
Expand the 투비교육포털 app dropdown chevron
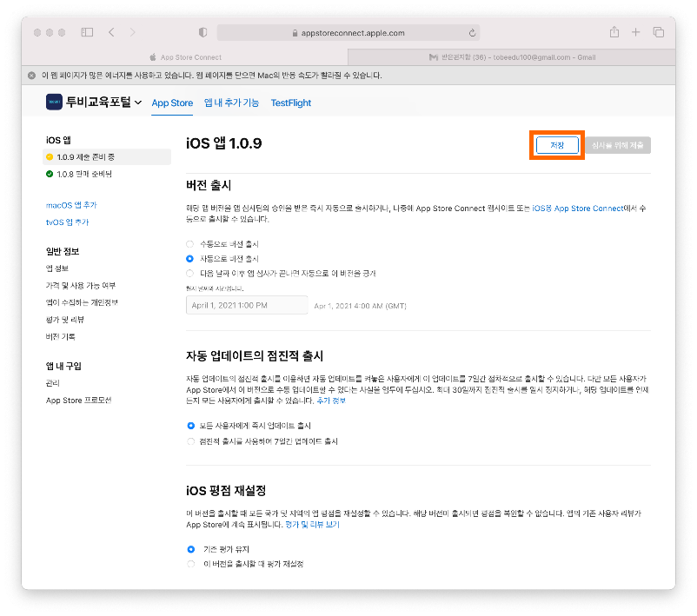[138, 103]
